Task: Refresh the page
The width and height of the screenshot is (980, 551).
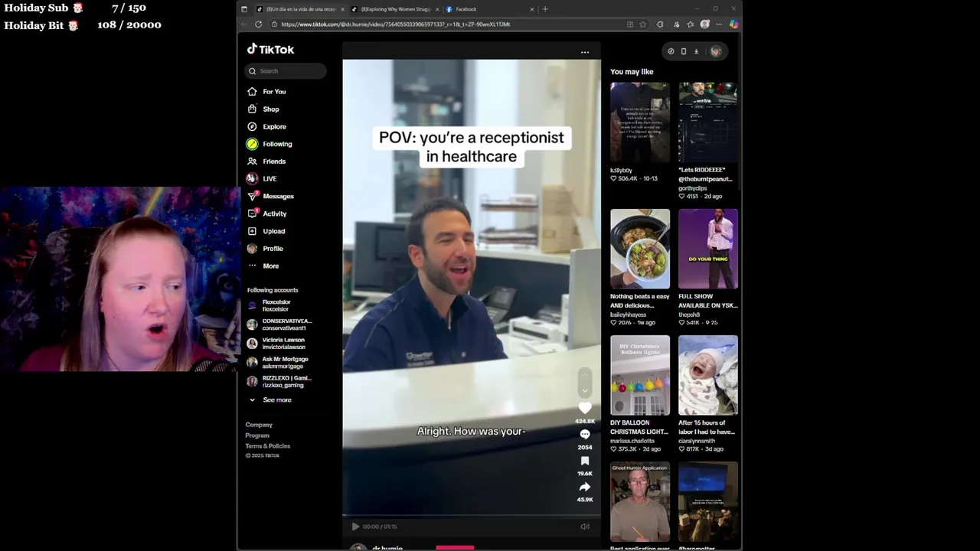Action: point(259,24)
